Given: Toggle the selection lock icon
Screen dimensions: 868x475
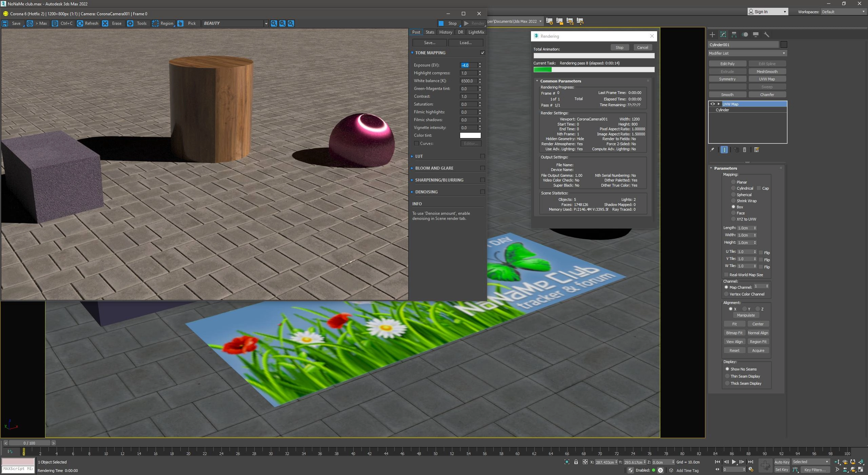Looking at the screenshot, I should 576,462.
